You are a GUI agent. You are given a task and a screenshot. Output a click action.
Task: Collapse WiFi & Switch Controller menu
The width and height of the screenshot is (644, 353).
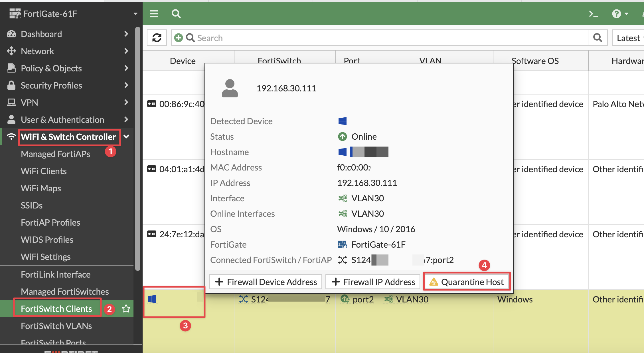tap(127, 137)
